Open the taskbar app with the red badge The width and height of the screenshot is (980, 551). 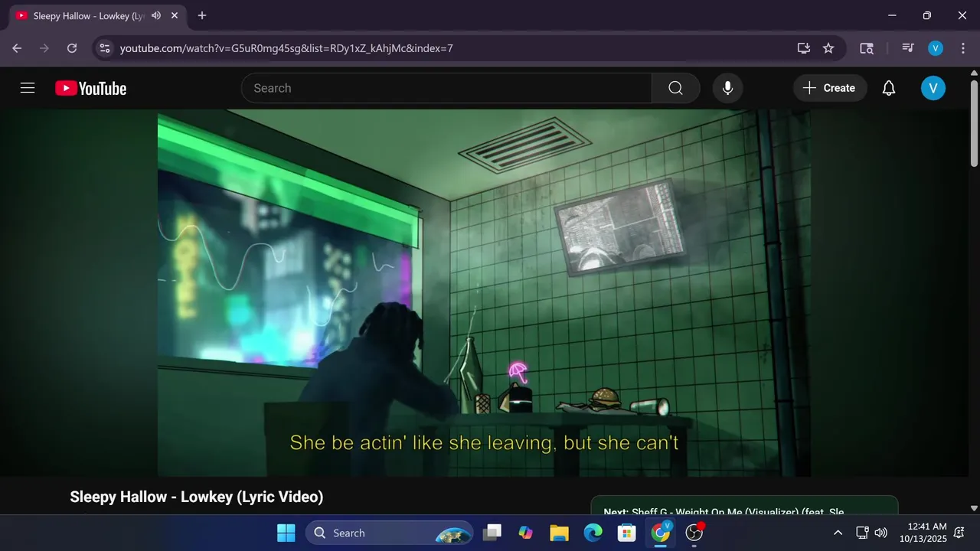click(694, 533)
